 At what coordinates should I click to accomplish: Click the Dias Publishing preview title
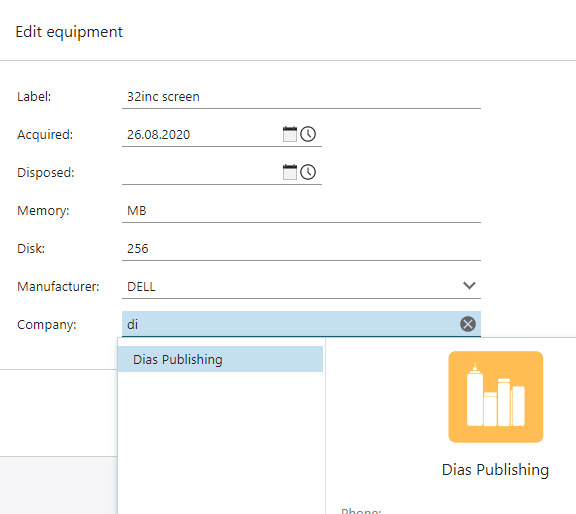click(495, 470)
